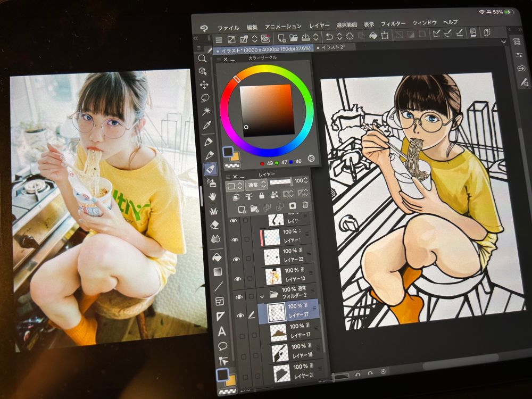Select the Object 3D cube tool
Image resolution: width=532 pixels, height=399 pixels.
coord(203,71)
